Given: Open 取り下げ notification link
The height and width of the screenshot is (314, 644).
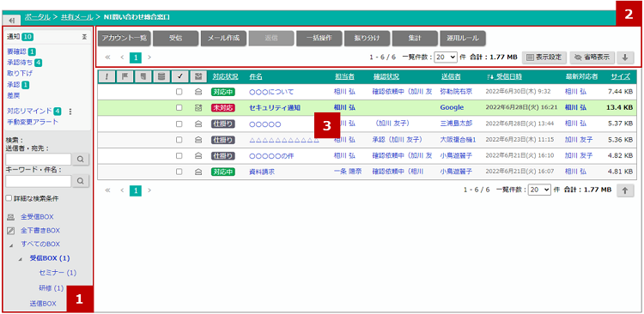Looking at the screenshot, I should point(20,74).
